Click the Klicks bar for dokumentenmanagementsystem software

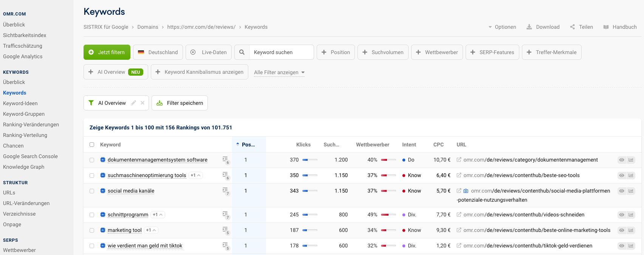[x=310, y=160]
